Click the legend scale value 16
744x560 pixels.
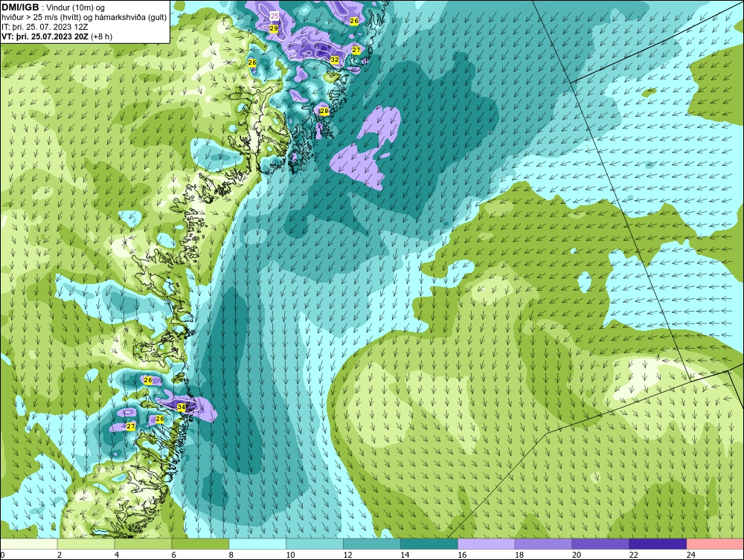pyautogui.click(x=462, y=555)
